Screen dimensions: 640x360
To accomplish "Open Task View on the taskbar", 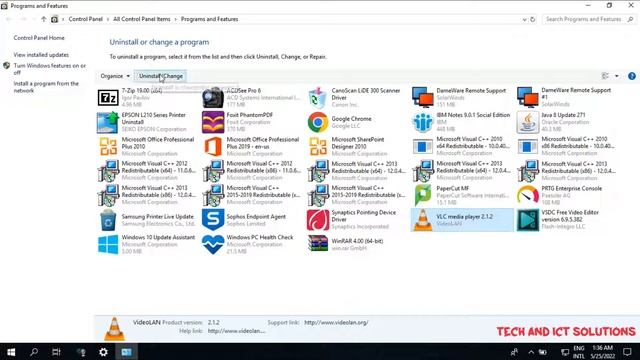I will (x=56, y=352).
